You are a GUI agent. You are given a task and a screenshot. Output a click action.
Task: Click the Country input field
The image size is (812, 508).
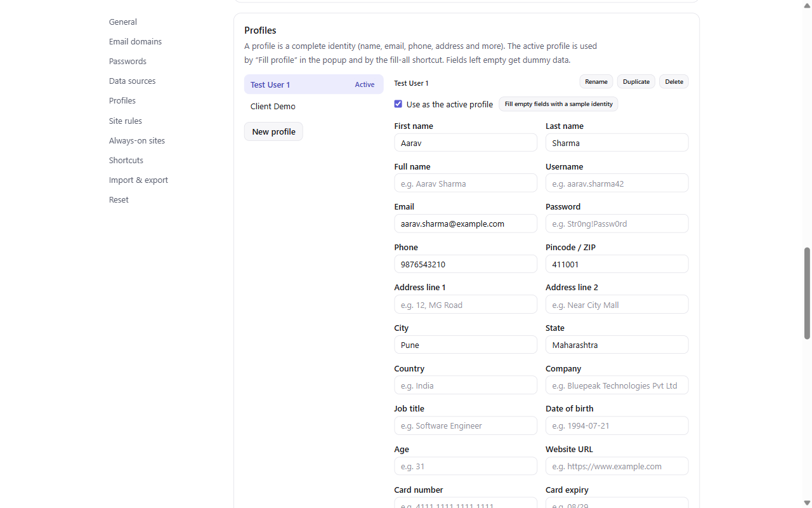(x=466, y=385)
